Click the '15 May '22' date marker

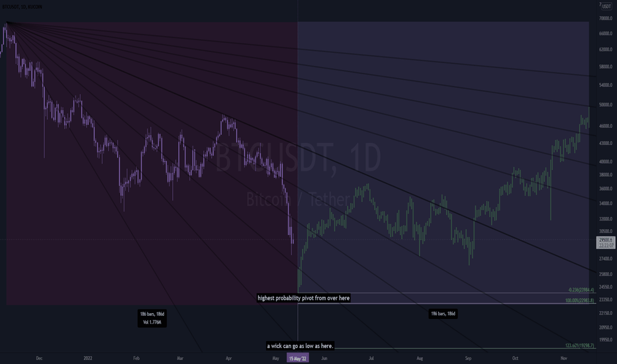tap(297, 359)
